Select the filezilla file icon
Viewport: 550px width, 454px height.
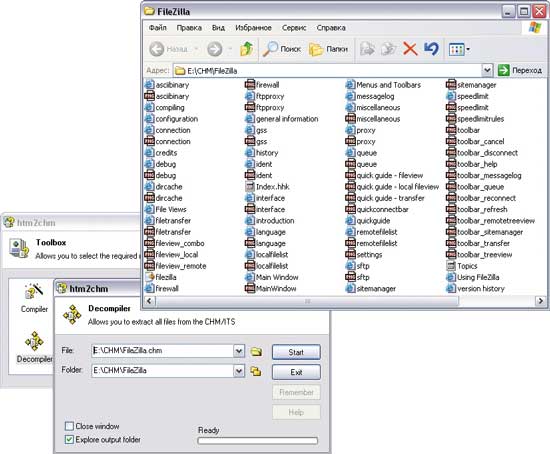click(161, 277)
